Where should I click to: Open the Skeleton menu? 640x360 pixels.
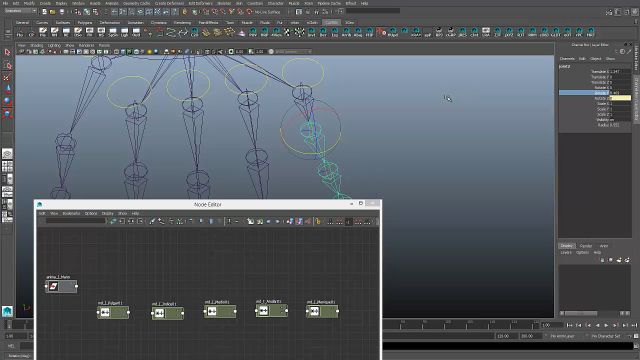pyautogui.click(x=224, y=3)
